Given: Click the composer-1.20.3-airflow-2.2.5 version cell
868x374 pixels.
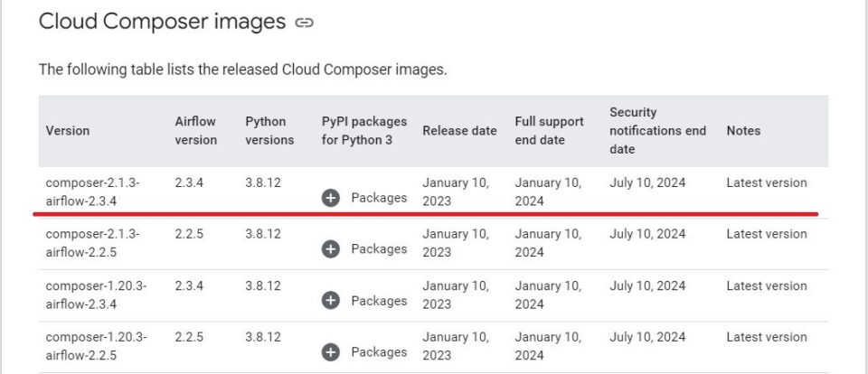Looking at the screenshot, I should tap(97, 346).
